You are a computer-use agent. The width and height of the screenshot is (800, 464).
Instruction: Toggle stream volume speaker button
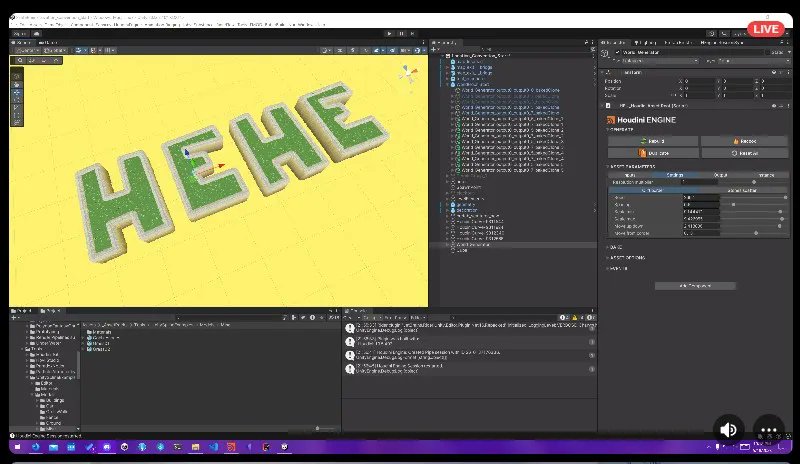(728, 430)
